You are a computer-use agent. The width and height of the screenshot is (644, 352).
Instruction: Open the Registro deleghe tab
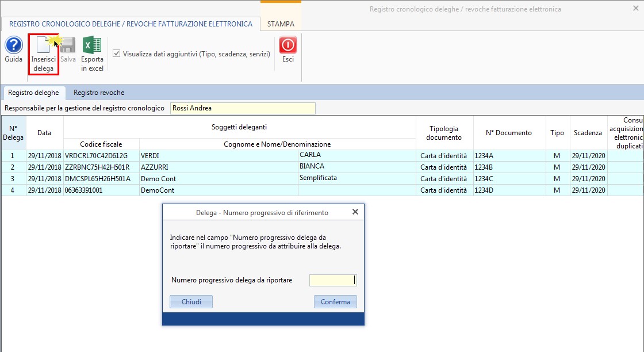coord(33,93)
